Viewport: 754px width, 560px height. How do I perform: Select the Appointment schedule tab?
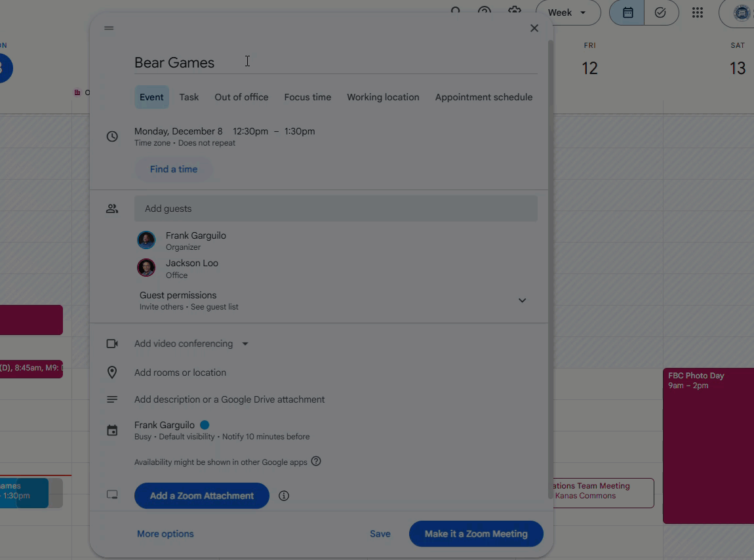(484, 97)
